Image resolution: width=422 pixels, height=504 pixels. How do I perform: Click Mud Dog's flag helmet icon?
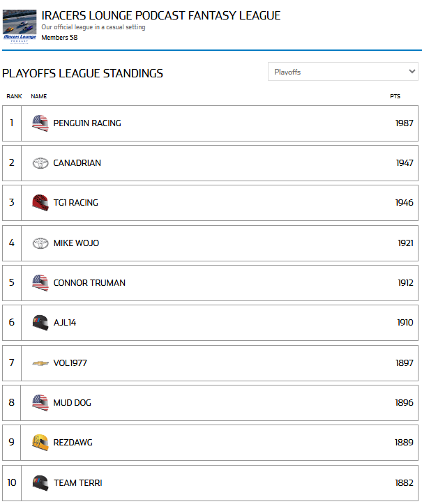pos(40,403)
